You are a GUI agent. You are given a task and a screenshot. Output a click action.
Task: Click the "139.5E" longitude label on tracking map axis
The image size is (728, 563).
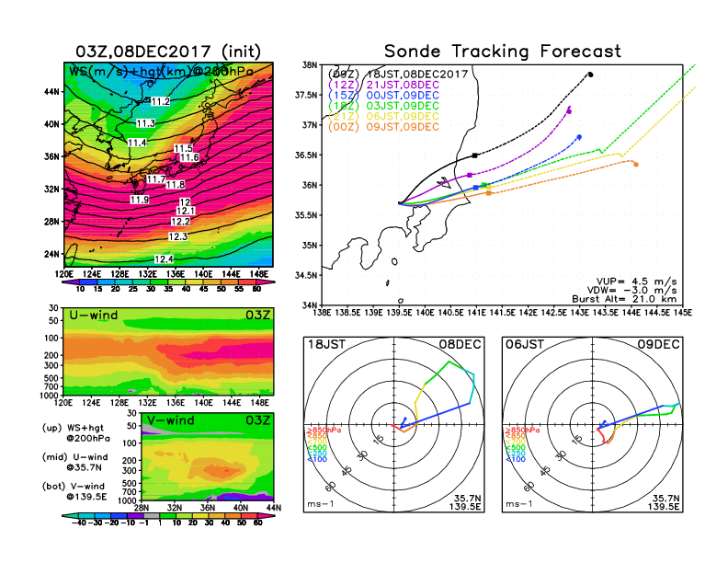tap(399, 313)
